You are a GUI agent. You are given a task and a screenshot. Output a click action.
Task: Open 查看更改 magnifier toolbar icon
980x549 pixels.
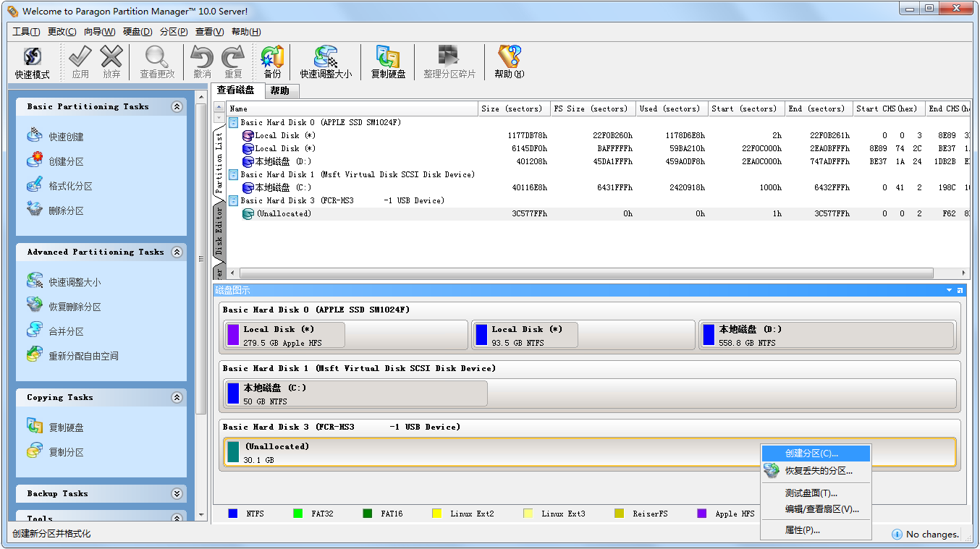pyautogui.click(x=157, y=62)
